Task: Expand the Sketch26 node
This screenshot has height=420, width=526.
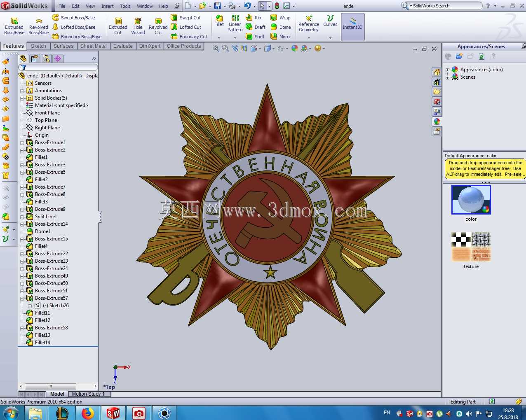Action: coord(30,306)
